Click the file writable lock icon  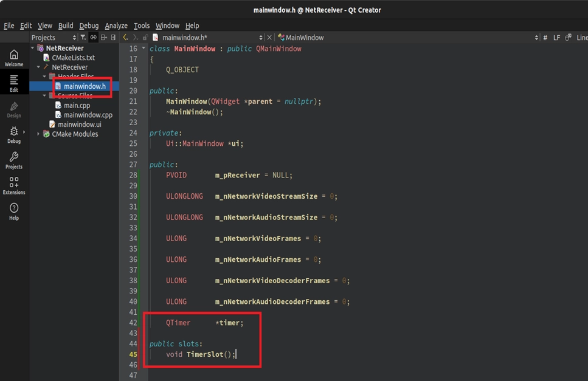coord(145,38)
